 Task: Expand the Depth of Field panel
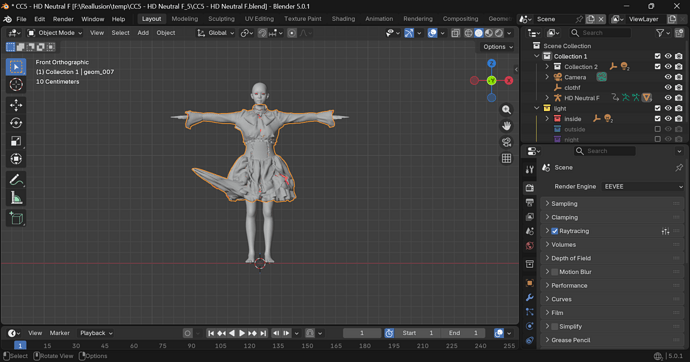(611, 258)
